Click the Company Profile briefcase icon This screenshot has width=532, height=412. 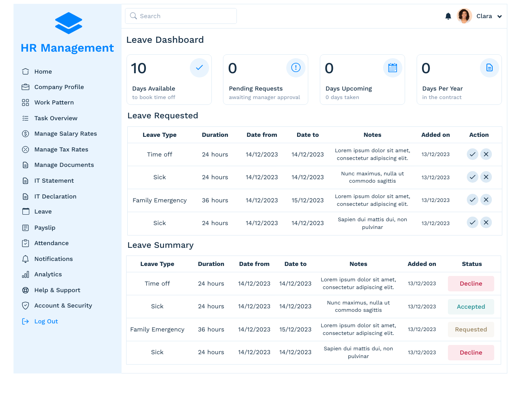tap(25, 87)
